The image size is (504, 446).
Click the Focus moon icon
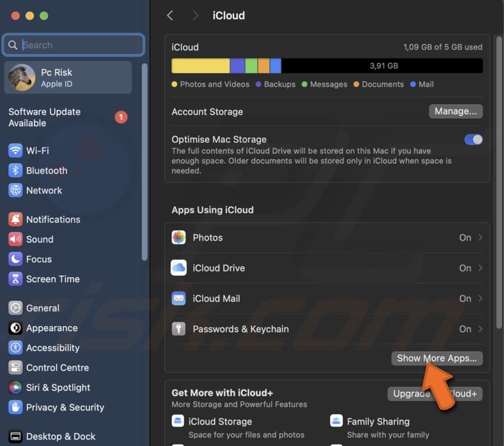tap(15, 259)
